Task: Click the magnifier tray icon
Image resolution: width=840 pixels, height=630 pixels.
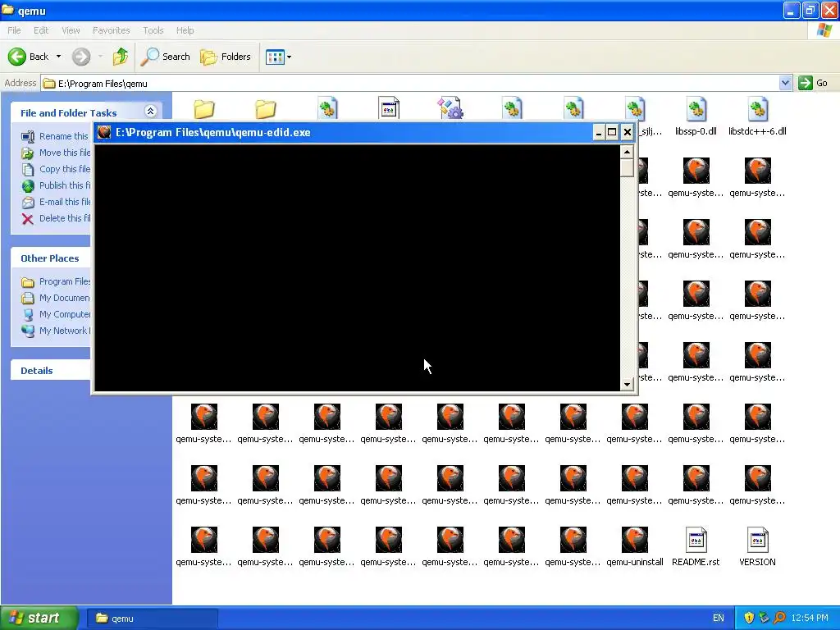Action: click(x=779, y=619)
